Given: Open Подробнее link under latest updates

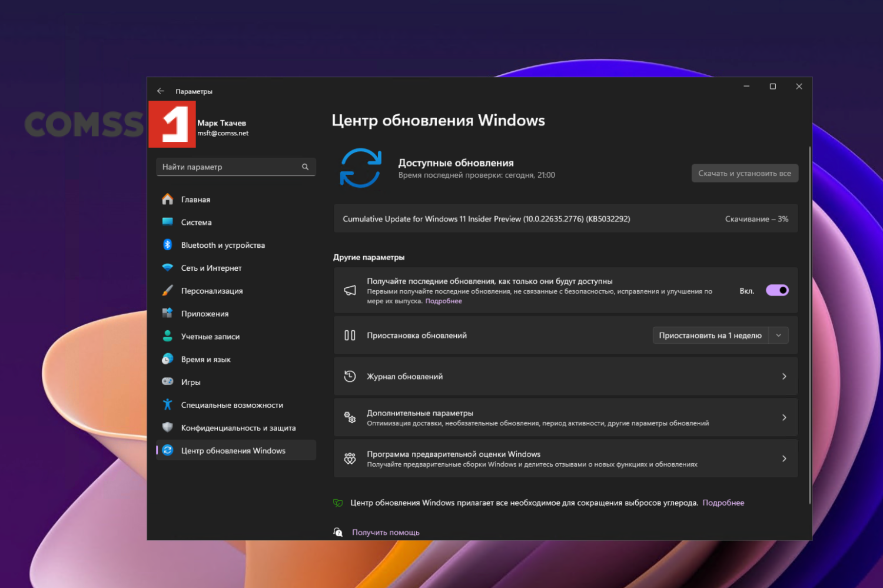Looking at the screenshot, I should coord(444,301).
